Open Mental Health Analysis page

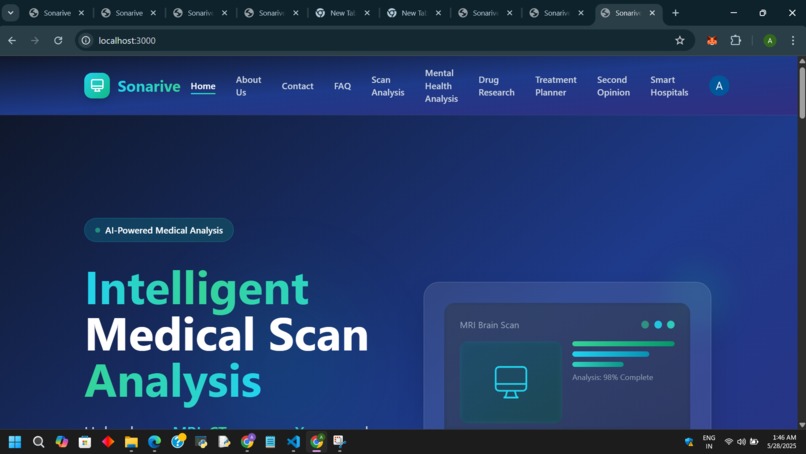point(441,86)
